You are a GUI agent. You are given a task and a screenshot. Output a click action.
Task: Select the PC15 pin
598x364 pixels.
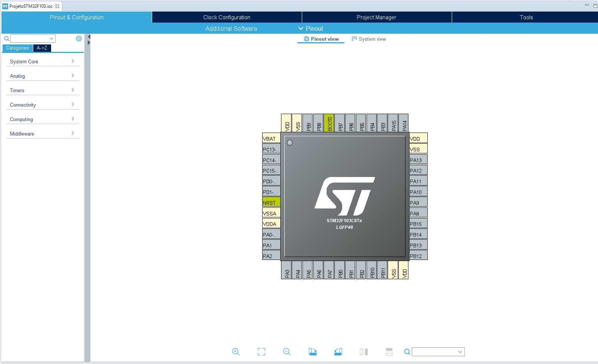click(271, 170)
